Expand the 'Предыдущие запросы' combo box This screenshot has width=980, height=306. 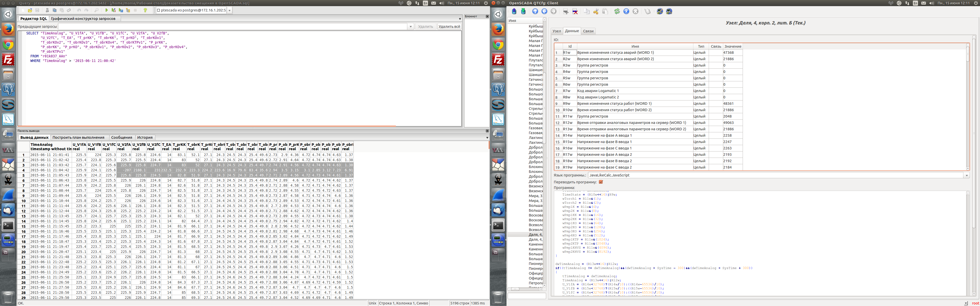(410, 27)
